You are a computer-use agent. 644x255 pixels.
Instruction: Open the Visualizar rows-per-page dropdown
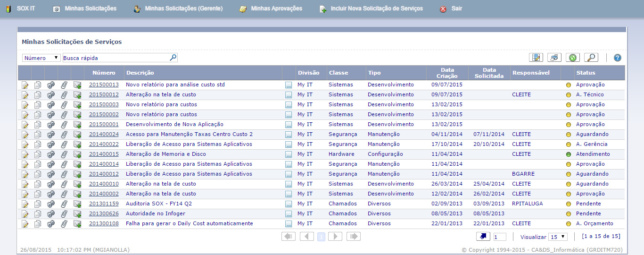[557, 237]
